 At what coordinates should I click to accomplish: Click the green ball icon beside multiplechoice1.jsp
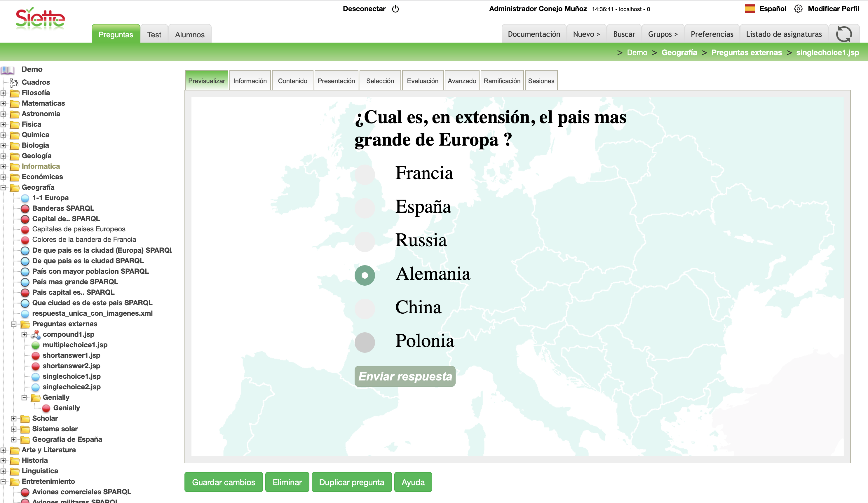tap(36, 345)
